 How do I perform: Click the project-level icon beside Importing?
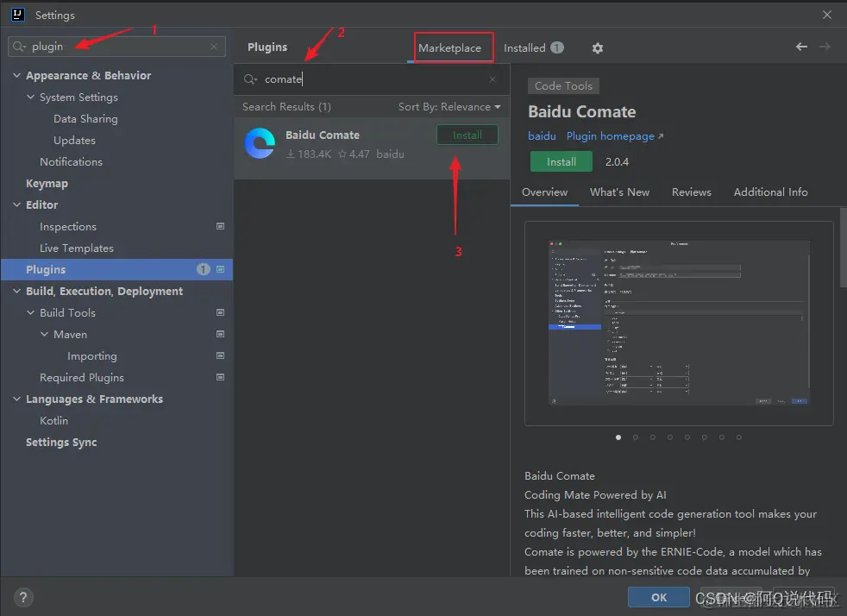point(221,355)
